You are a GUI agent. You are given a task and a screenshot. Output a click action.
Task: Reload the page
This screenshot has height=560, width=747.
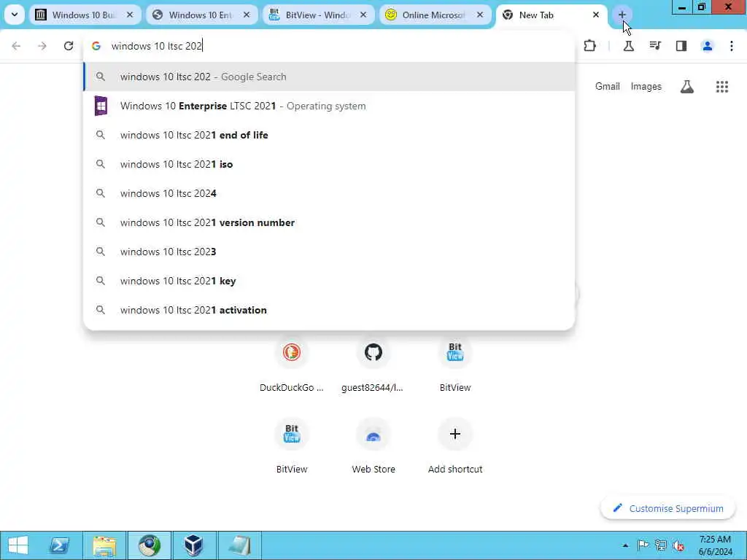point(69,46)
